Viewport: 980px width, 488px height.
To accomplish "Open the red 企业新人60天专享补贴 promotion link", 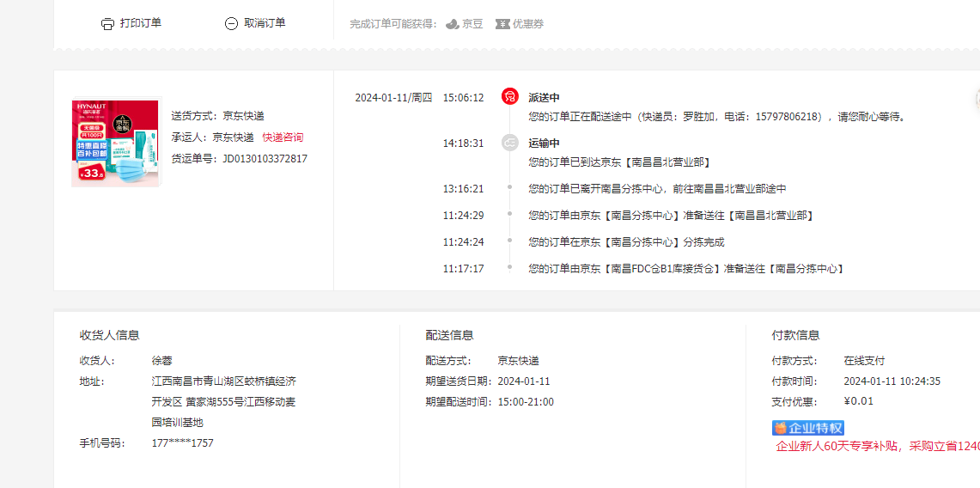I will [x=878, y=446].
